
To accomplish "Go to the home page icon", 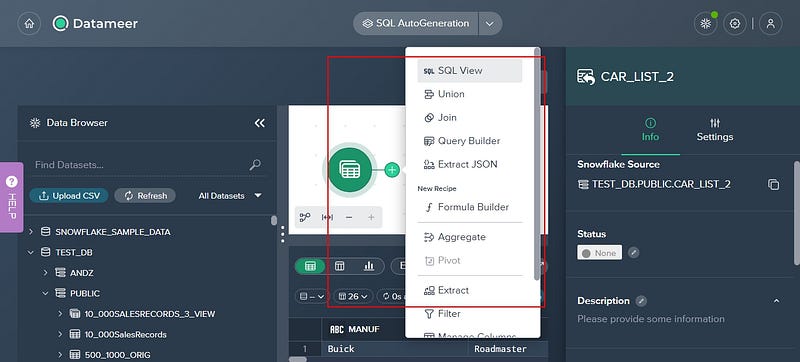I will tap(29, 23).
